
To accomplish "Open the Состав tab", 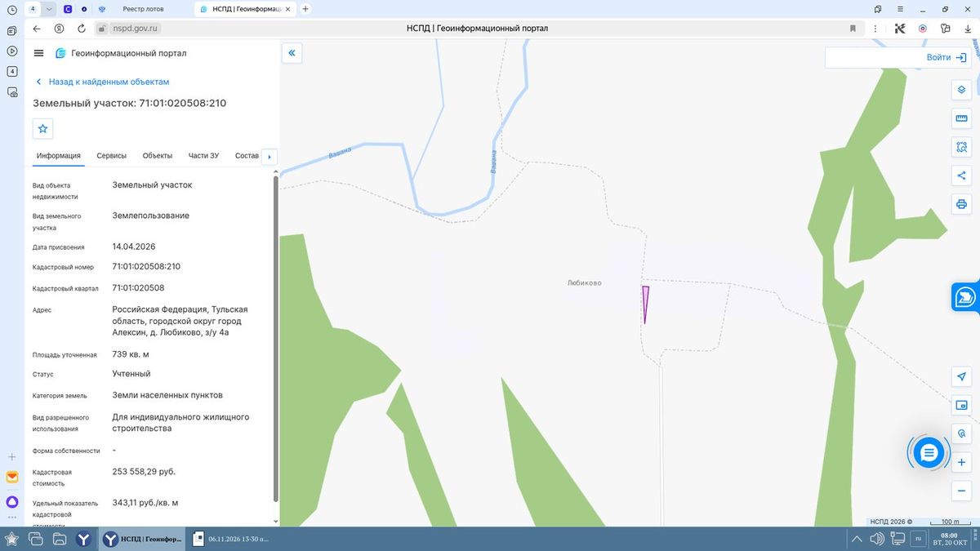I will point(247,156).
